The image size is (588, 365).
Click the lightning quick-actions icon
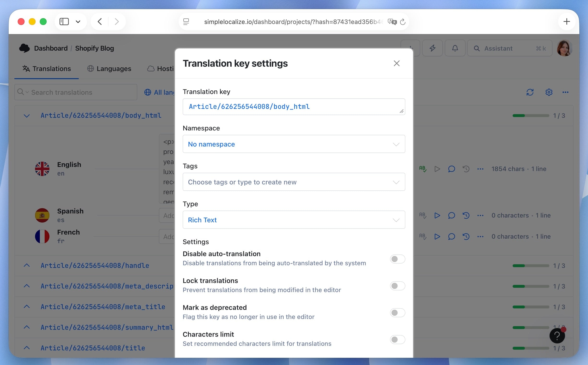tap(432, 48)
